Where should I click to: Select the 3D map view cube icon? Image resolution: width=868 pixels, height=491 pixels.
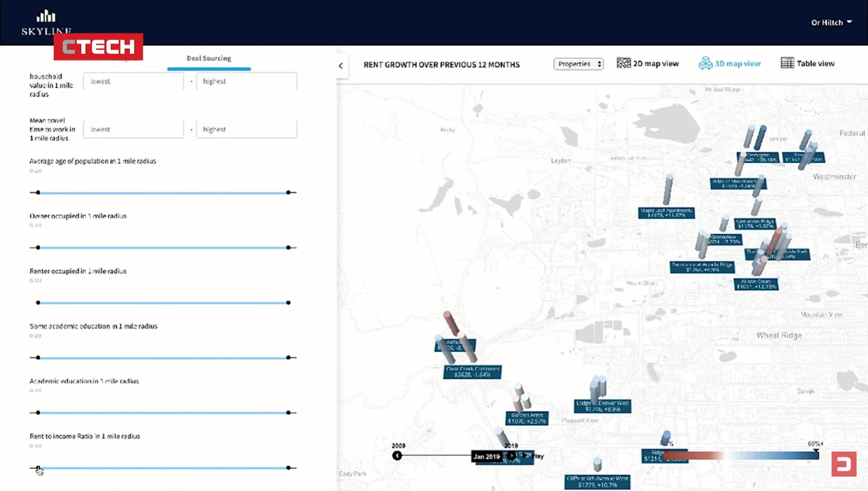[705, 63]
